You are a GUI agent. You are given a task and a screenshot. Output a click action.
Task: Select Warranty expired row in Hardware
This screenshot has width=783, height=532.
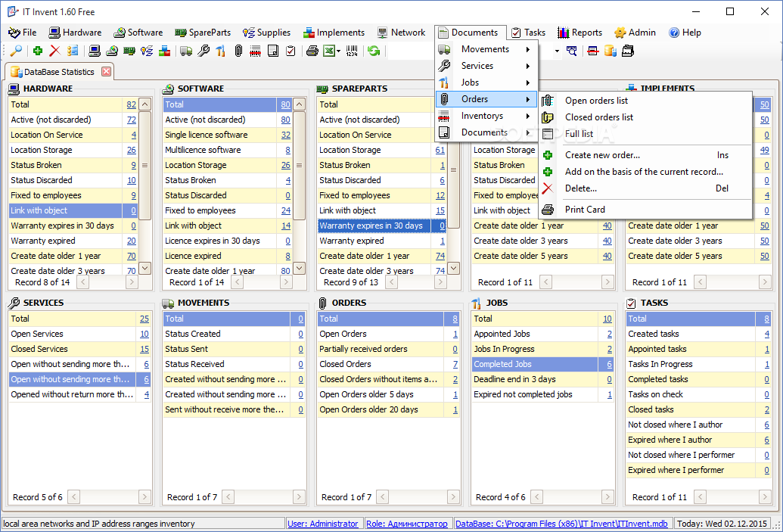tap(73, 241)
